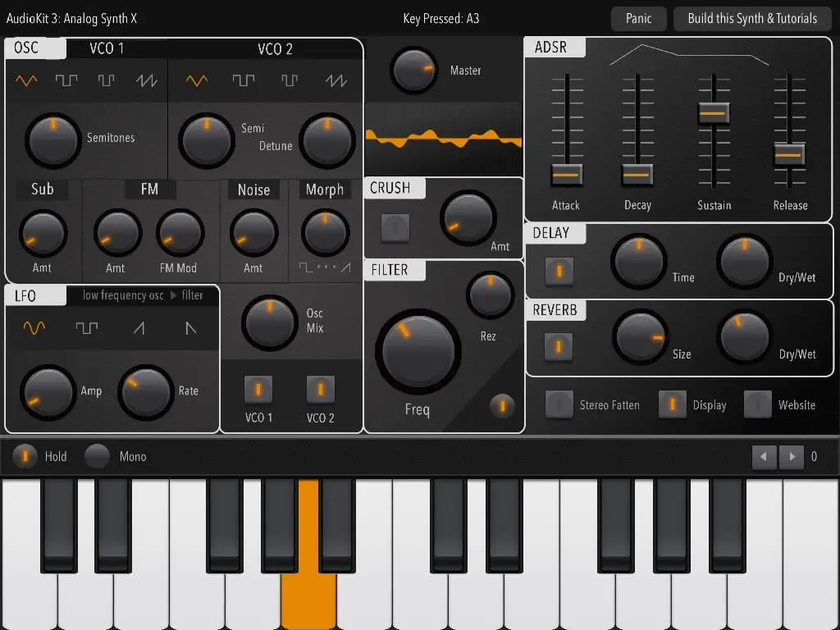The height and width of the screenshot is (630, 840).
Task: Enable Mono mode toggle
Action: click(x=97, y=456)
